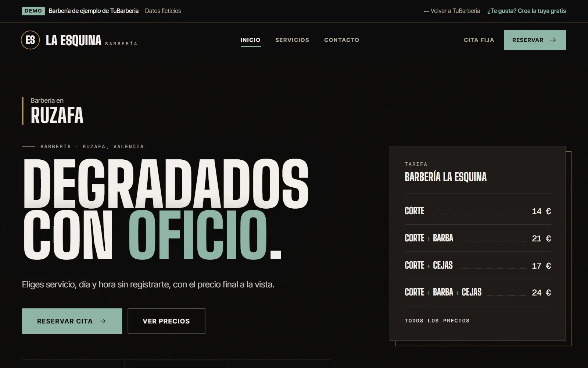Click the Reservar Cita button
Image resolution: width=588 pixels, height=368 pixels.
(72, 321)
